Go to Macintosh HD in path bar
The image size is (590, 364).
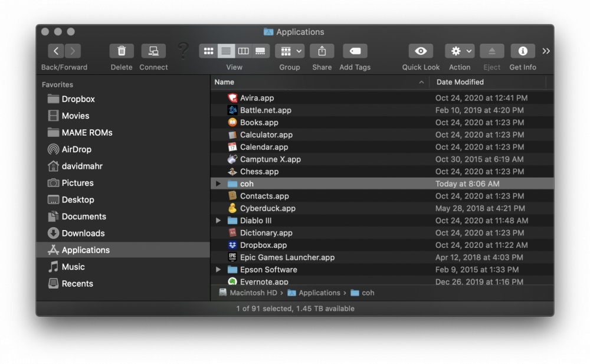point(249,293)
